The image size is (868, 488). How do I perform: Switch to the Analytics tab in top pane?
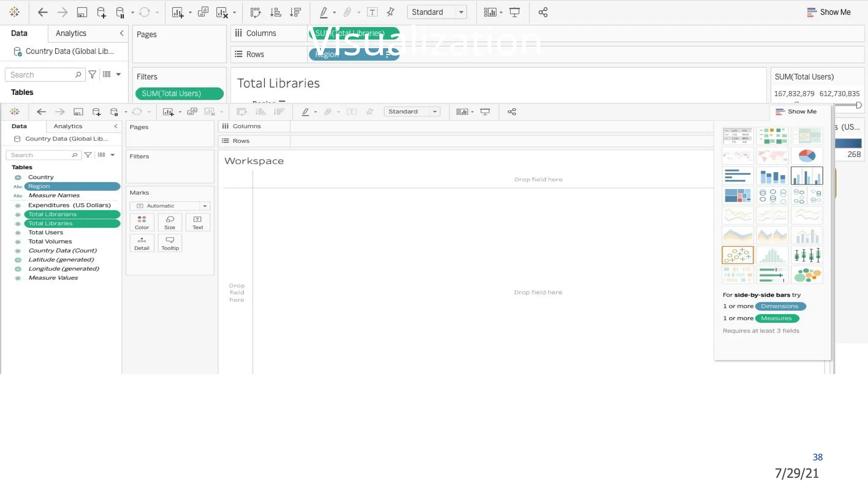point(71,33)
